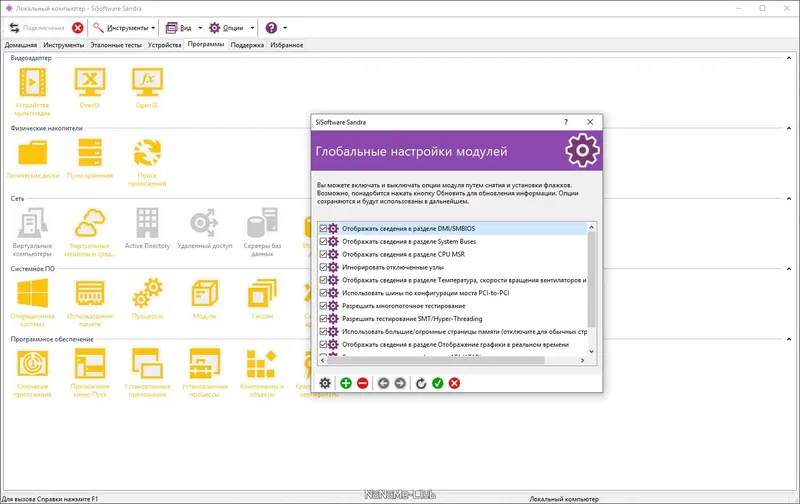800x504 pixels.
Task: Uncheck the System Buses display option
Action: pyautogui.click(x=323, y=241)
